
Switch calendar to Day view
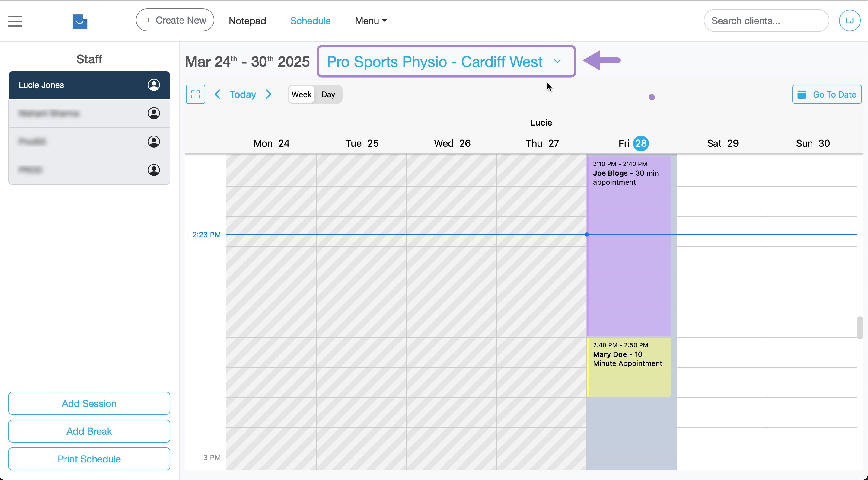328,94
